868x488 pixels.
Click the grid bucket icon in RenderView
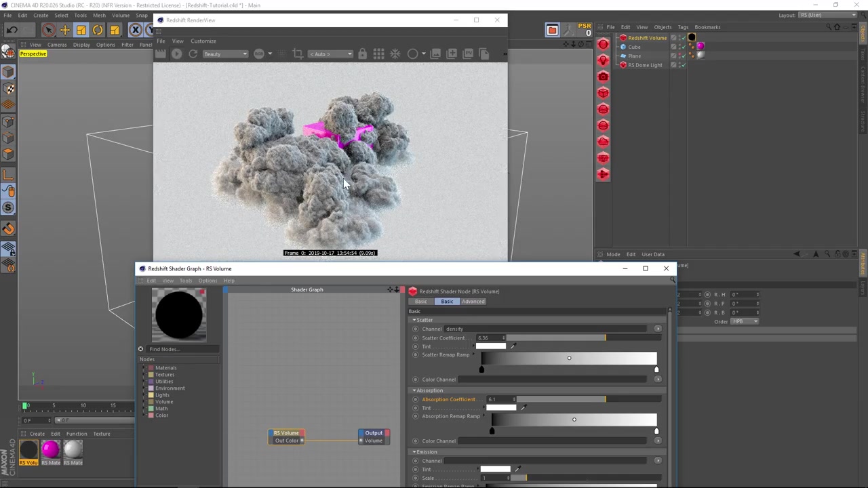[x=378, y=54]
